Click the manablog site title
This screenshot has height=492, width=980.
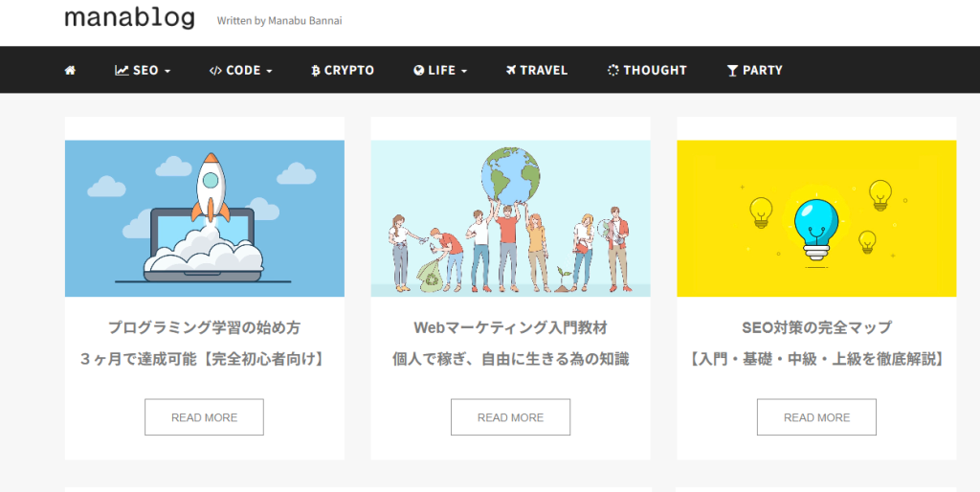129,17
